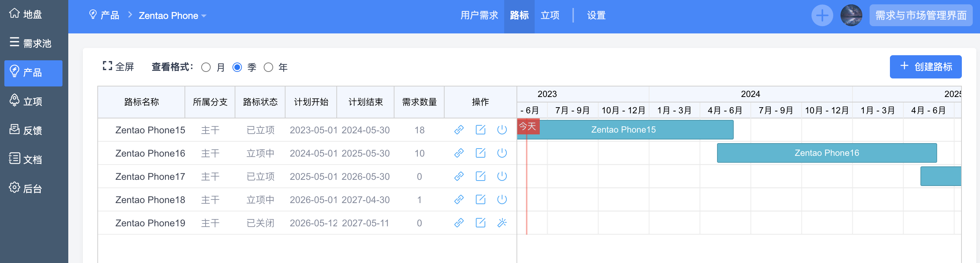Viewport: 980px width, 263px height.
Task: Click the 今天 marker on the timeline
Action: (x=528, y=126)
